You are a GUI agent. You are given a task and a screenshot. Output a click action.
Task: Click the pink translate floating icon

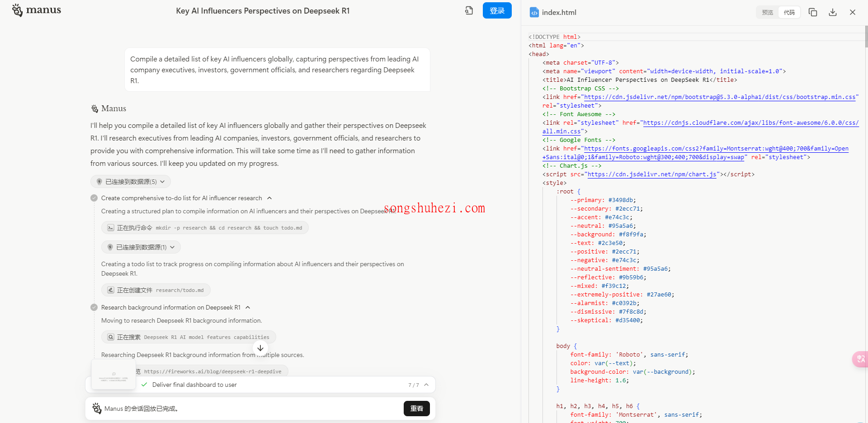pyautogui.click(x=860, y=359)
